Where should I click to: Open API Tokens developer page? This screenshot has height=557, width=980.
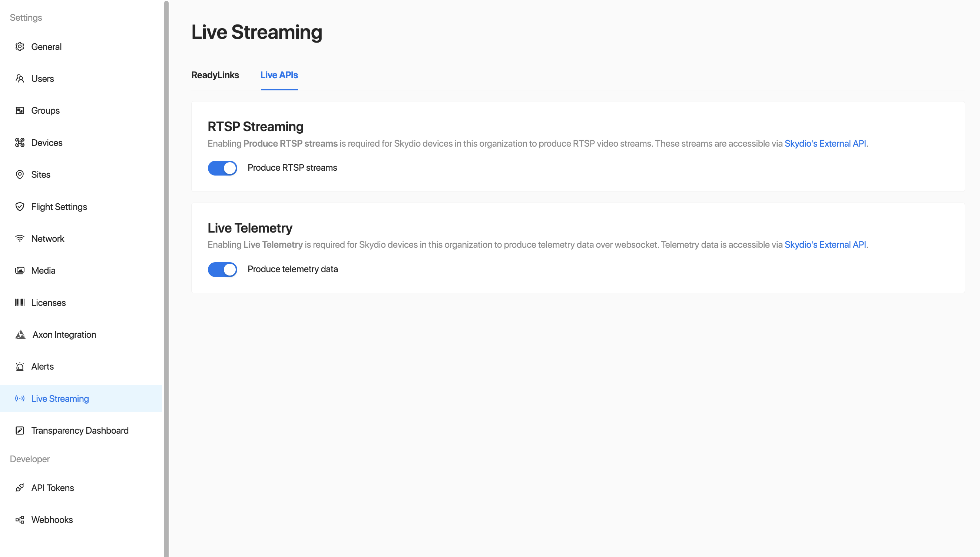tap(53, 488)
